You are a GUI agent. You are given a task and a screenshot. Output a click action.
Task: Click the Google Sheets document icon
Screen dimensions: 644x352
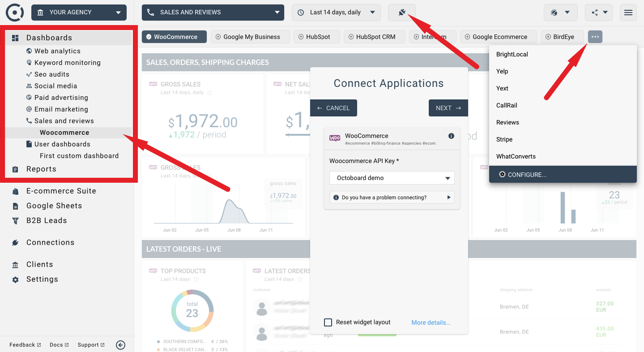[x=16, y=206]
